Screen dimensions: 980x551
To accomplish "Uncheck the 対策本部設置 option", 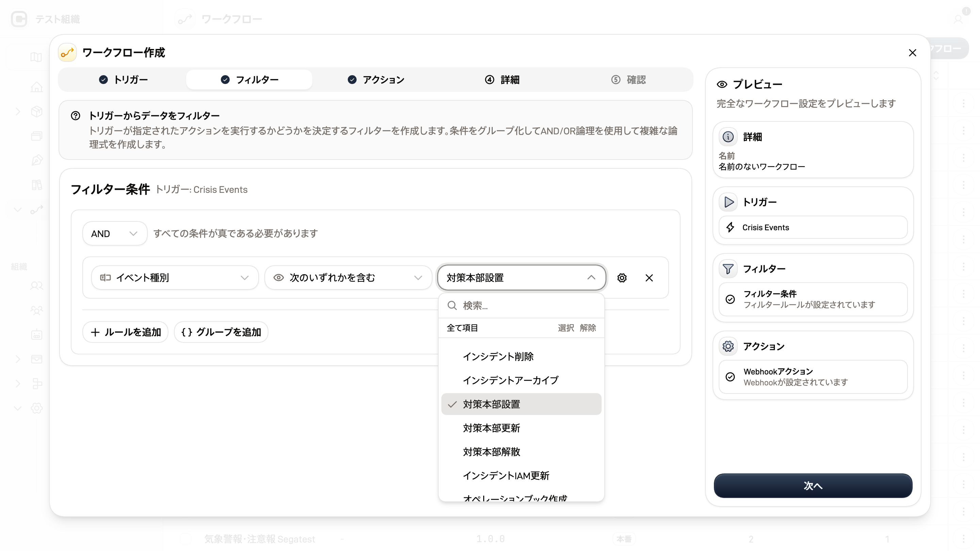I will 521,404.
